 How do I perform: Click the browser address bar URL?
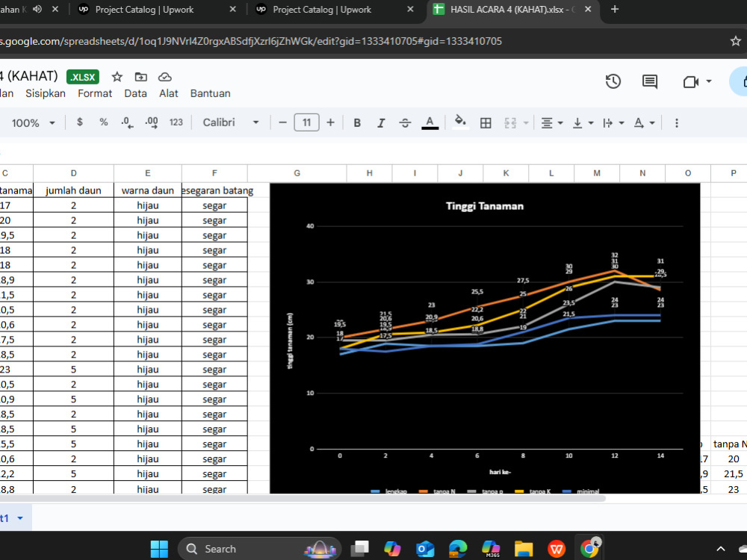click(x=250, y=41)
